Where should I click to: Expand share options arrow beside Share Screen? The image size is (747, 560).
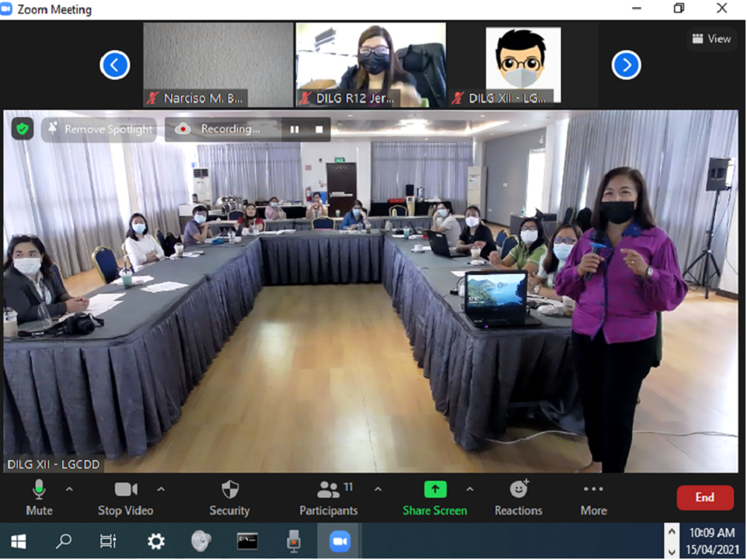470,489
